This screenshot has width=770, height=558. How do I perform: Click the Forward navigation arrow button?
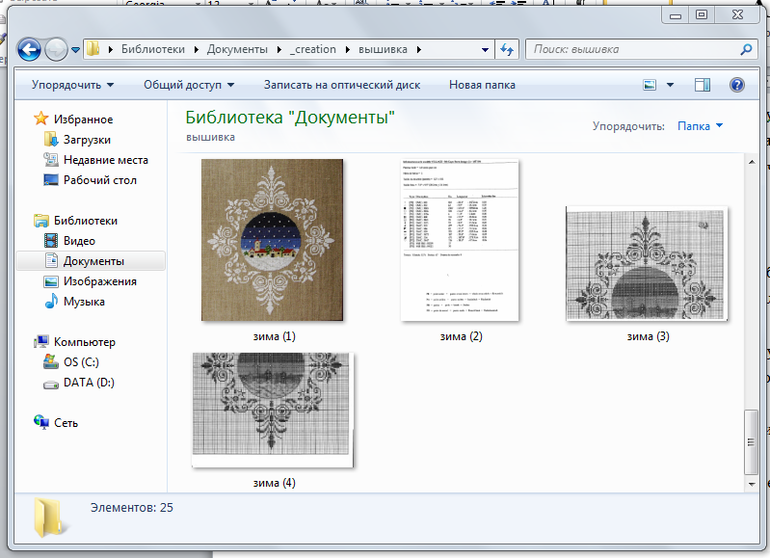point(56,49)
